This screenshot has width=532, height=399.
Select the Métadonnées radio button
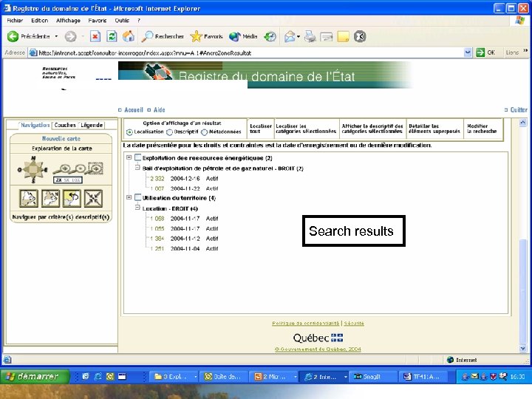(204, 132)
